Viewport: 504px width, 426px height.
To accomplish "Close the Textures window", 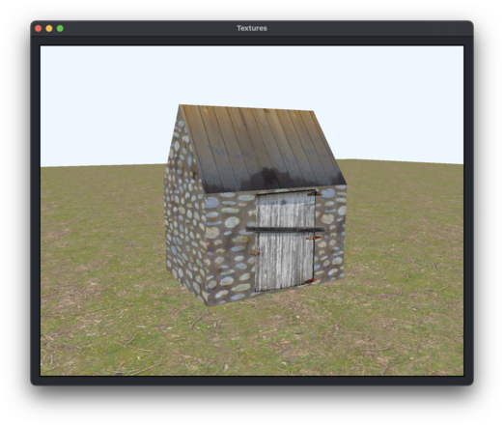I will (38, 28).
